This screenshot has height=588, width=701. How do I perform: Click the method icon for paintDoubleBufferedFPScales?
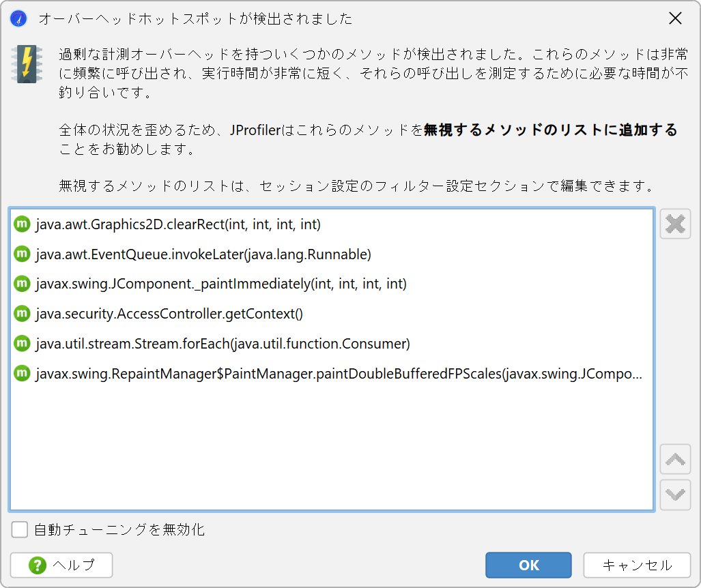22,373
